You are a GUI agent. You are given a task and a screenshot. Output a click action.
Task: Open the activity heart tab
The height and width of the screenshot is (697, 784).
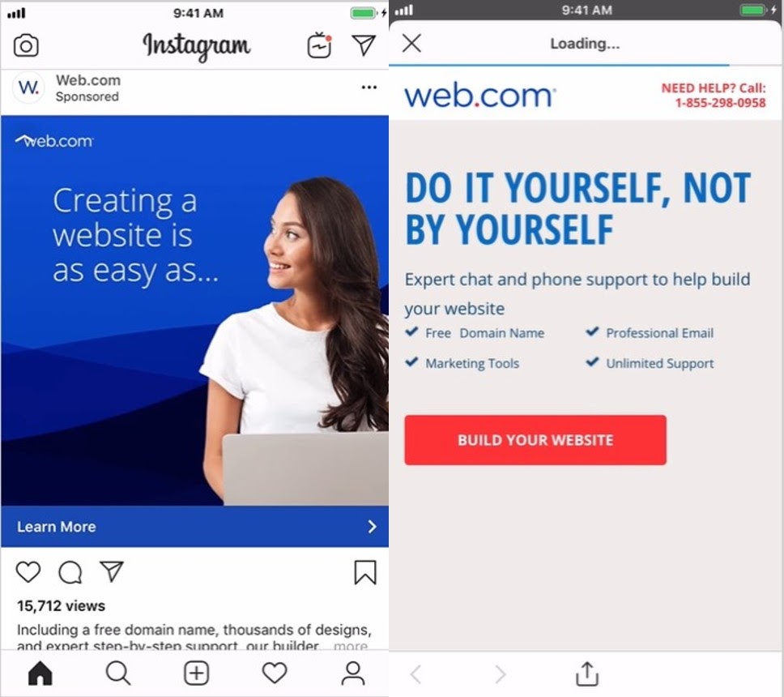(275, 673)
